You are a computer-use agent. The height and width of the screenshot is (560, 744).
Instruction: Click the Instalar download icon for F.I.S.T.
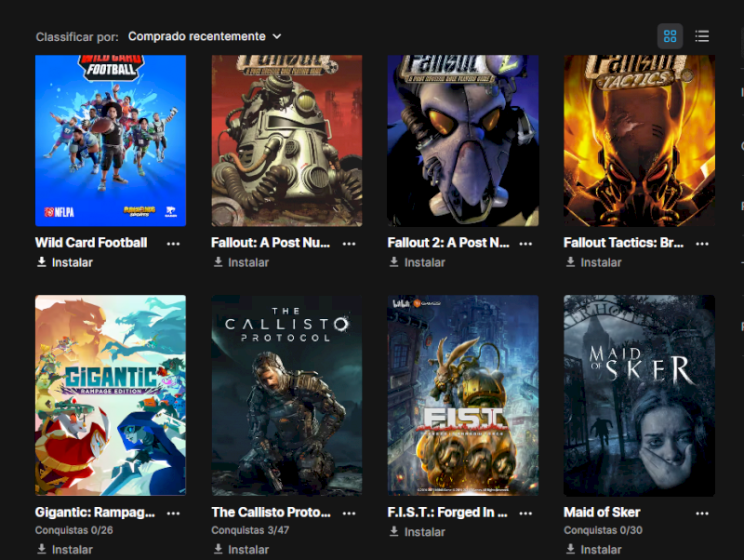(393, 531)
